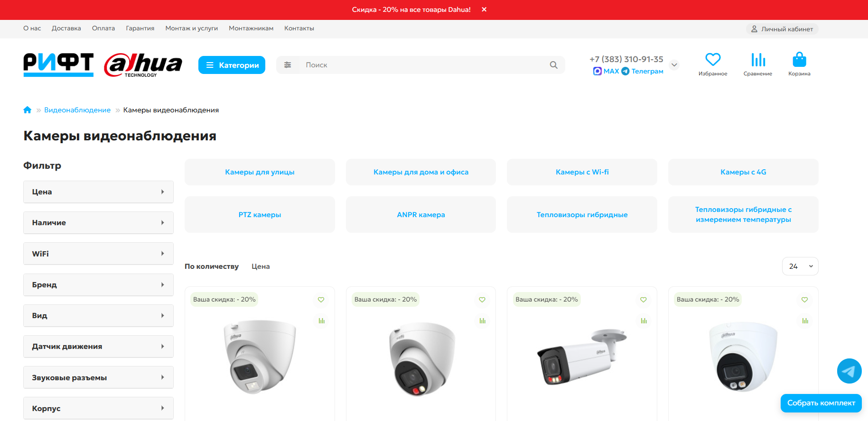Open search filter sliders icon
This screenshot has height=421, width=868.
point(288,65)
